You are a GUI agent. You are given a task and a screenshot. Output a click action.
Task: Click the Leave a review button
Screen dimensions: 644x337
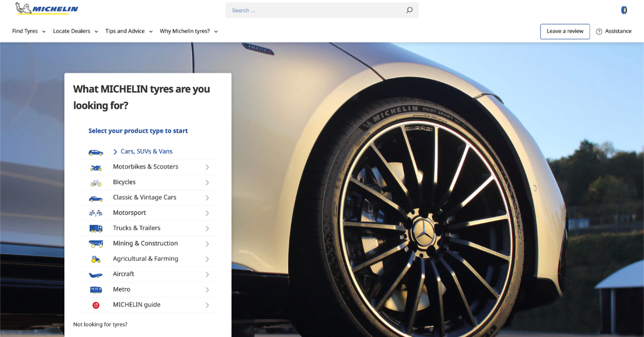pyautogui.click(x=565, y=32)
